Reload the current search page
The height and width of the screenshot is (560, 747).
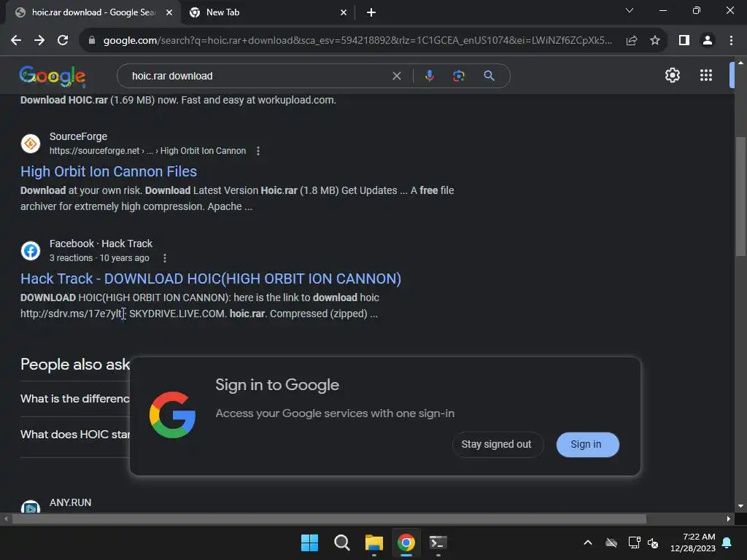[x=63, y=41]
